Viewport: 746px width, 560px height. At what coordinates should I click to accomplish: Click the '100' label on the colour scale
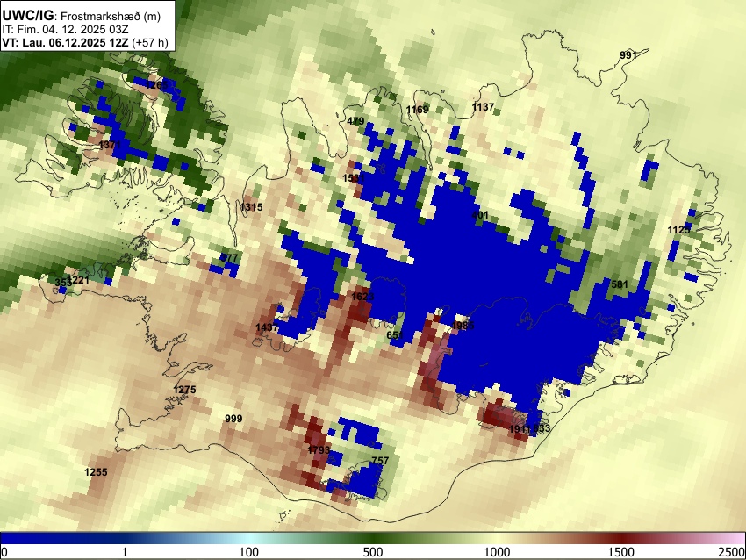(249, 552)
